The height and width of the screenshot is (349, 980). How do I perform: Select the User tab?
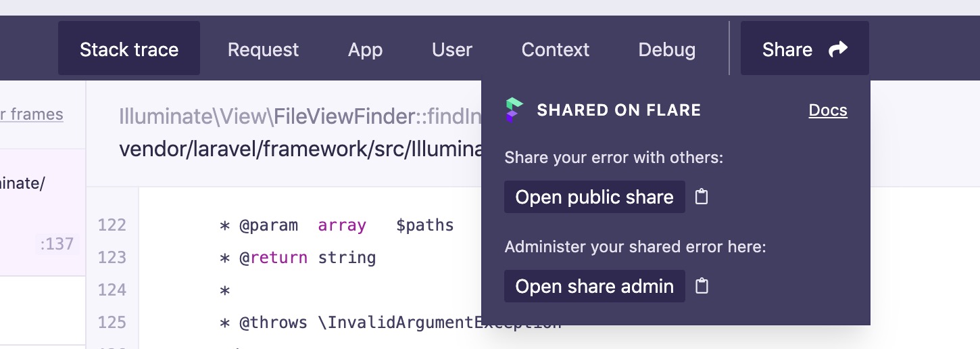[x=452, y=49]
